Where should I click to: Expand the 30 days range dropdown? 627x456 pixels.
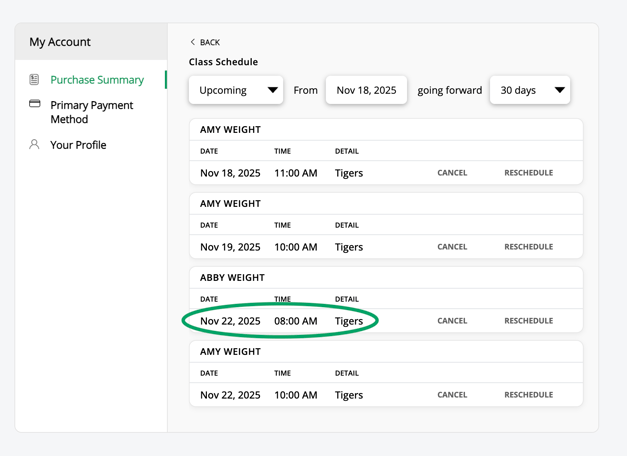pyautogui.click(x=530, y=90)
